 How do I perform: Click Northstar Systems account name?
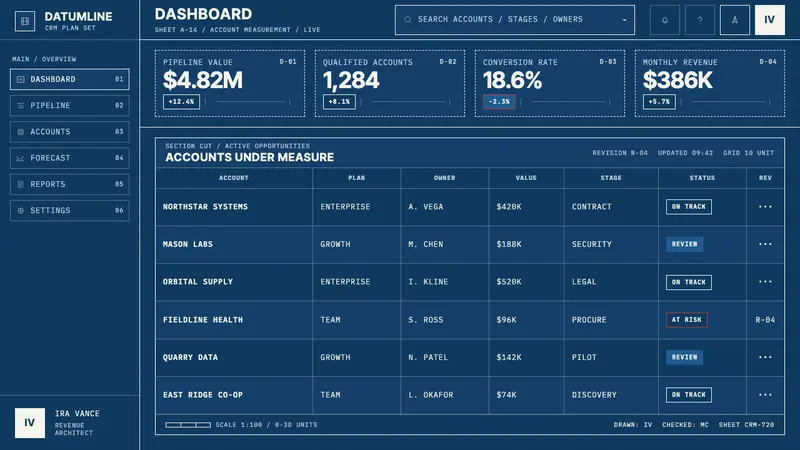205,207
